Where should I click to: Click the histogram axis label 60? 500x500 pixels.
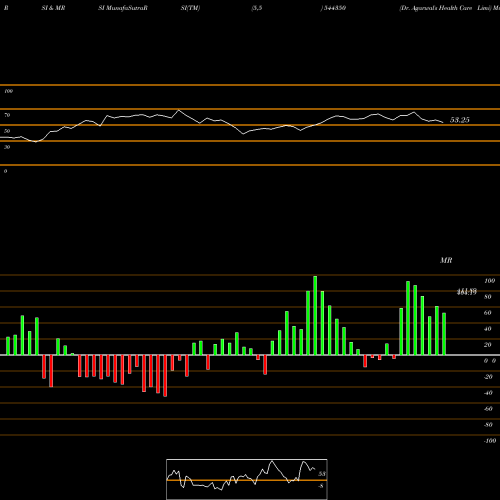(488, 313)
